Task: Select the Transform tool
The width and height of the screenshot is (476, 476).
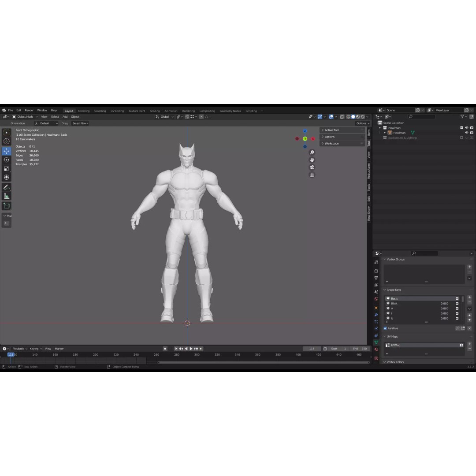Action: [x=6, y=177]
